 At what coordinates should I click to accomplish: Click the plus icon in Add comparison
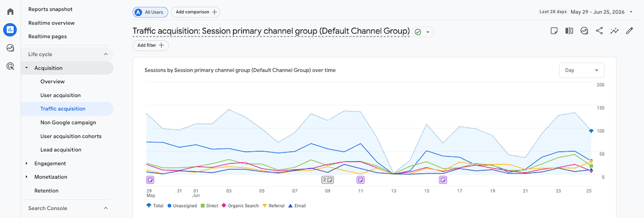pyautogui.click(x=214, y=12)
